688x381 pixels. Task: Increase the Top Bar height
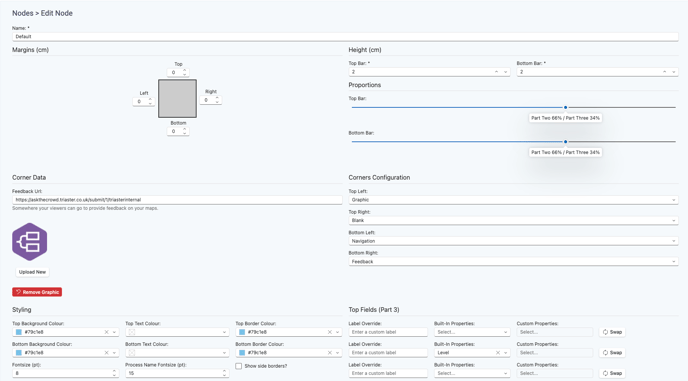click(496, 72)
